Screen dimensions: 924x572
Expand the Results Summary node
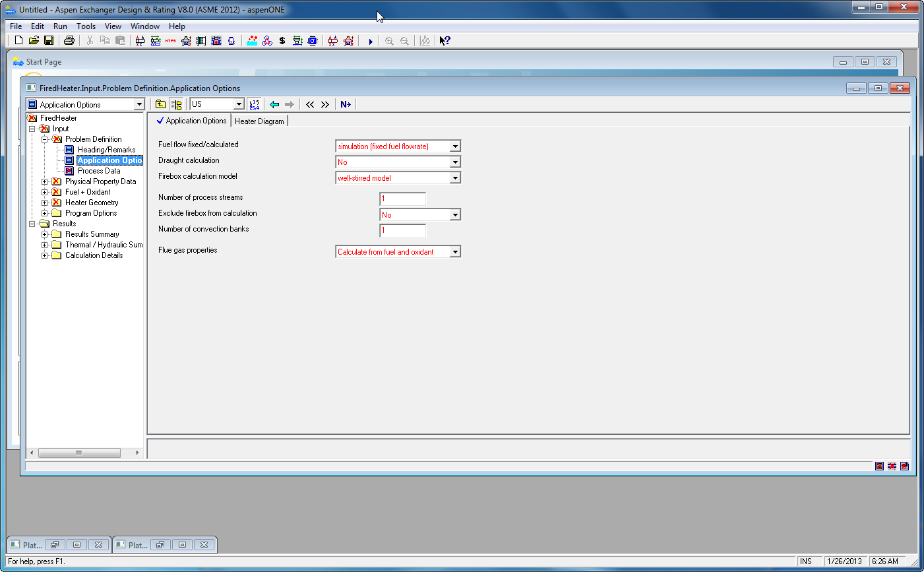tap(45, 234)
